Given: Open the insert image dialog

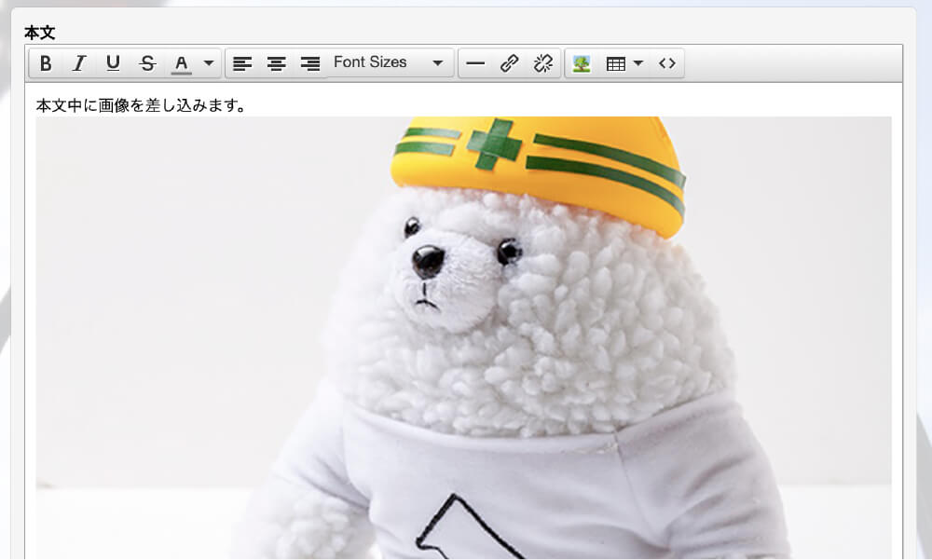Looking at the screenshot, I should point(582,63).
